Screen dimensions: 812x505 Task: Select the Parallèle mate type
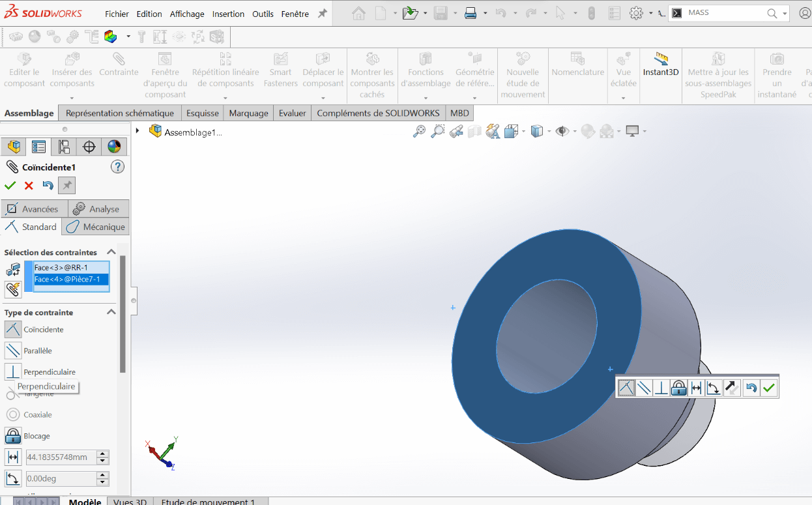tap(14, 351)
